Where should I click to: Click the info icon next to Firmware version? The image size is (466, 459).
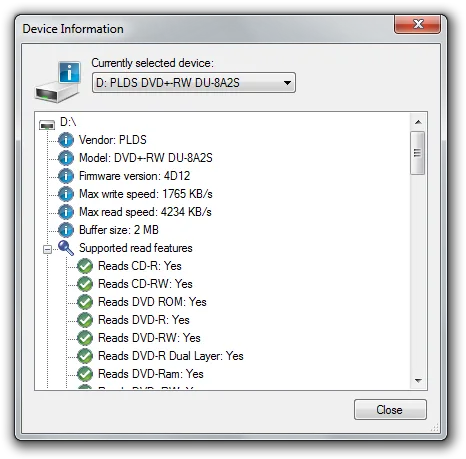pyautogui.click(x=66, y=176)
